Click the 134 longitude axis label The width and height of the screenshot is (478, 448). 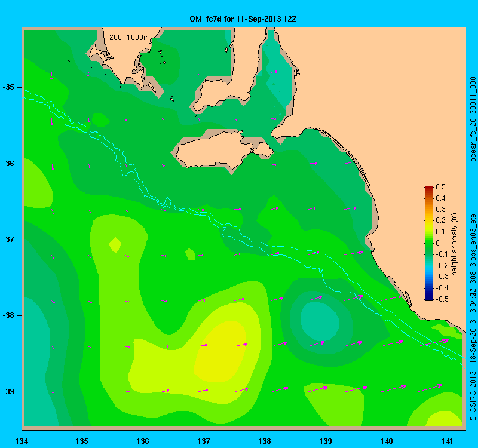tap(22, 441)
